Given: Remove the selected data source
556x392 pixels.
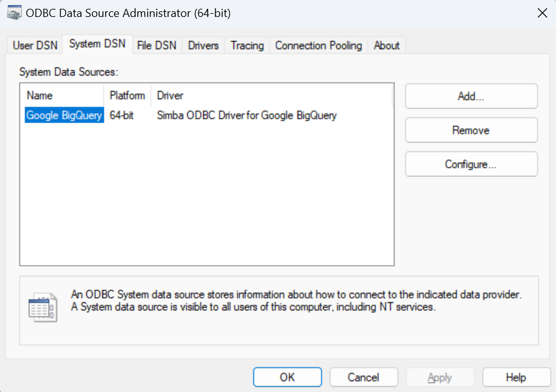Looking at the screenshot, I should point(471,130).
